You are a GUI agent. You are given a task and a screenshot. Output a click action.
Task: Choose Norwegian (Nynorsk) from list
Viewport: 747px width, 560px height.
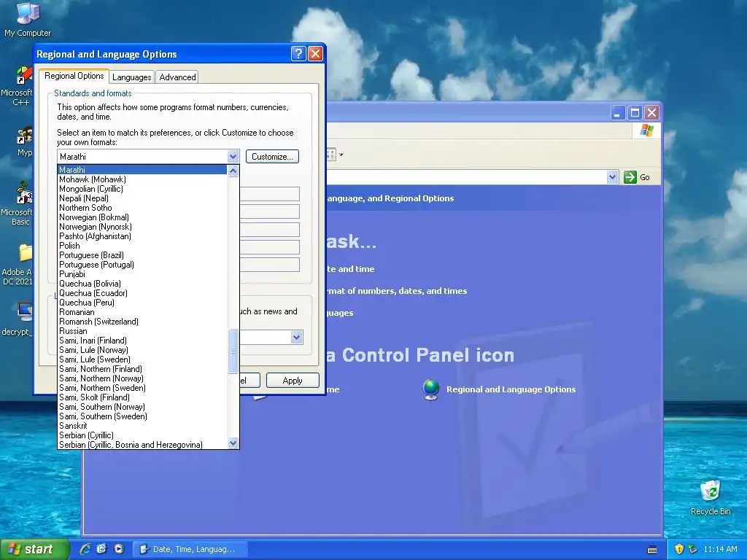pyautogui.click(x=142, y=227)
